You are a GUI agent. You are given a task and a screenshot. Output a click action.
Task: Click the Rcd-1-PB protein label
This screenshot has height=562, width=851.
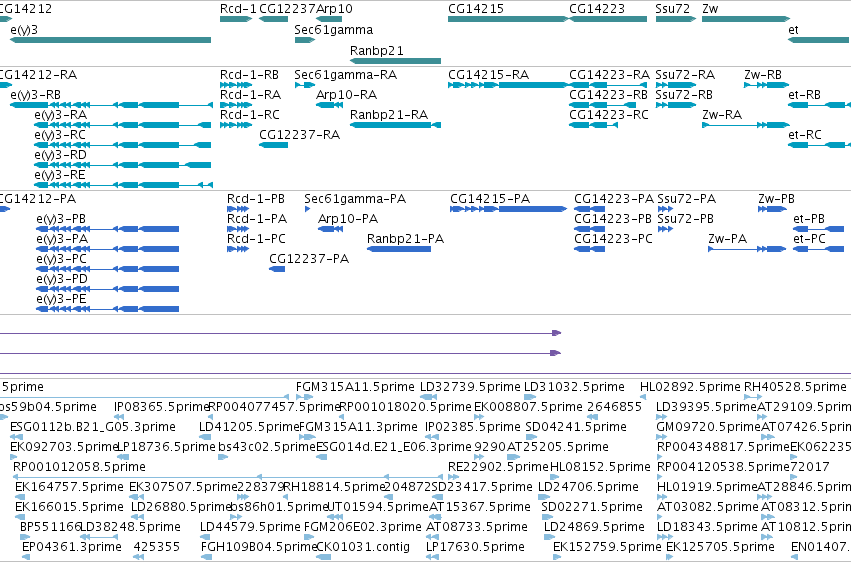(256, 199)
